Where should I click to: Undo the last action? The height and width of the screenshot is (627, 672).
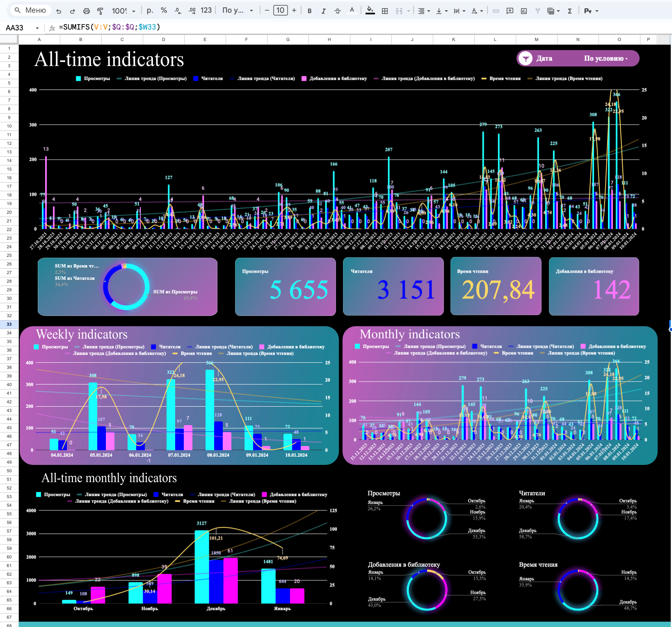[59, 11]
